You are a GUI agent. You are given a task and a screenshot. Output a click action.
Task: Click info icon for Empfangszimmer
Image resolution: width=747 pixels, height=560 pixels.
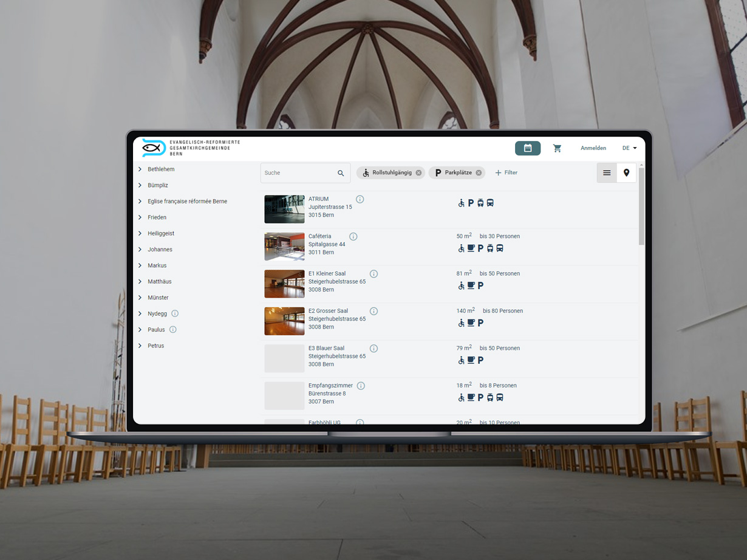point(361,386)
